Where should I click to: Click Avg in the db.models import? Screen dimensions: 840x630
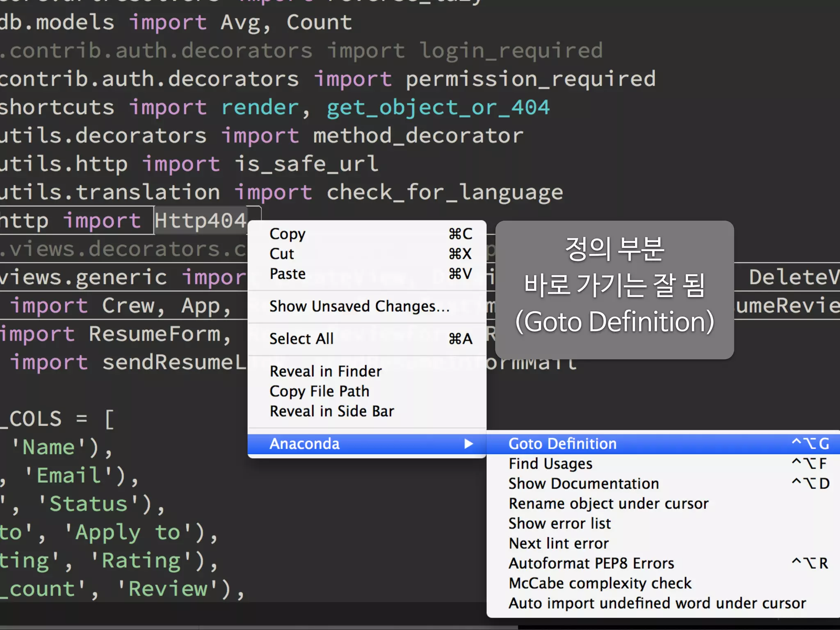(241, 23)
